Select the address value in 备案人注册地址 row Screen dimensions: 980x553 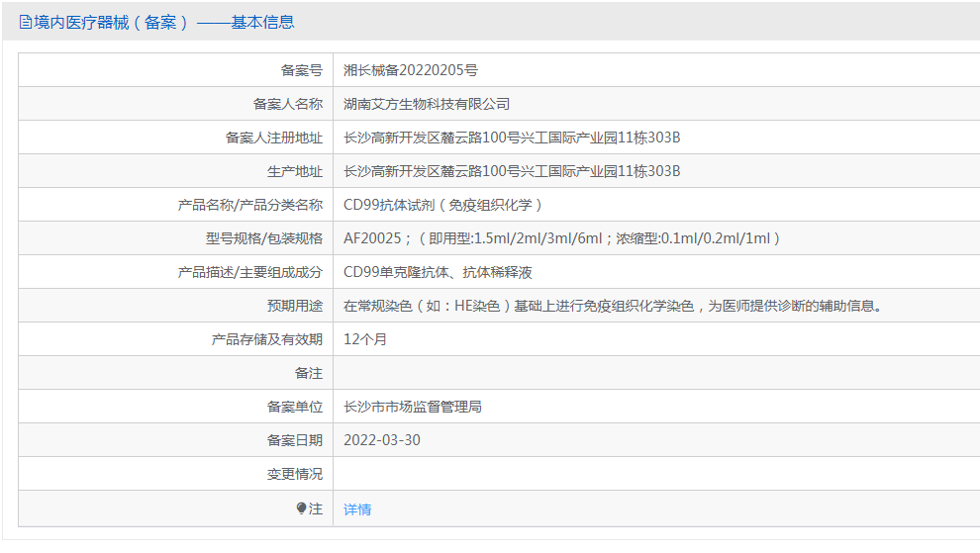[x=512, y=138]
